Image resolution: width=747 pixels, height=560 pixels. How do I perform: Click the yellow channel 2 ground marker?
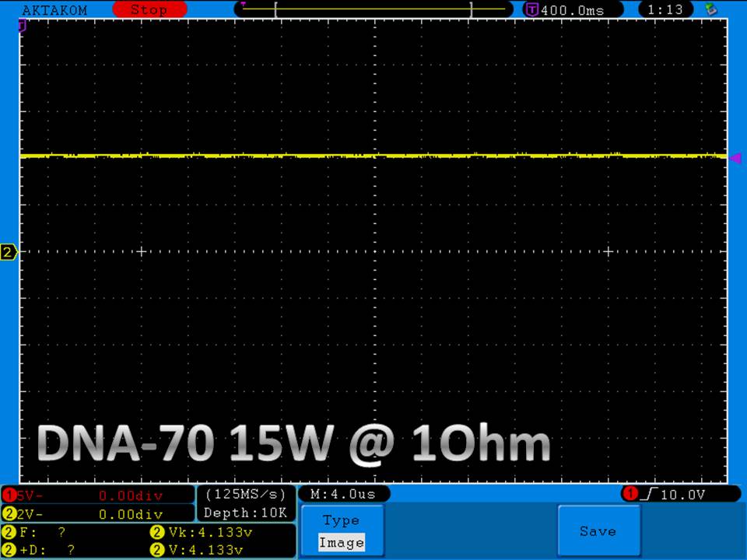[9, 252]
